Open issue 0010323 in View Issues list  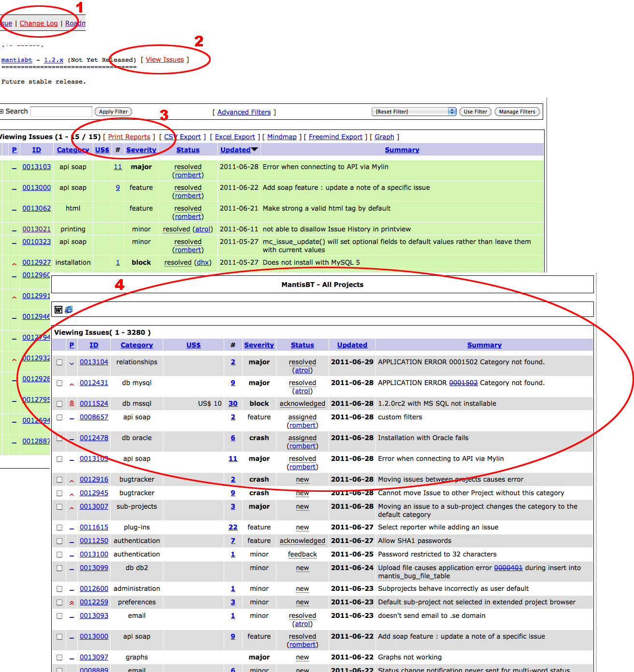pyautogui.click(x=36, y=242)
